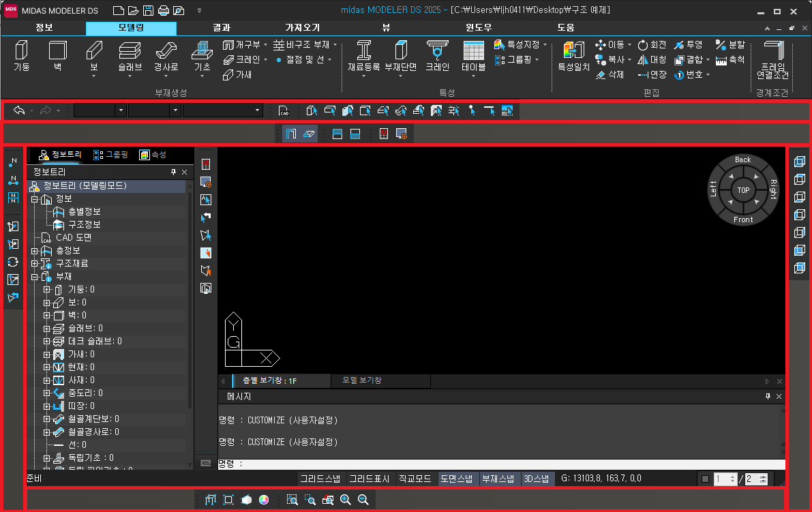This screenshot has width=812, height=512.
Task: Pin the 메시지 panel
Action: click(768, 396)
